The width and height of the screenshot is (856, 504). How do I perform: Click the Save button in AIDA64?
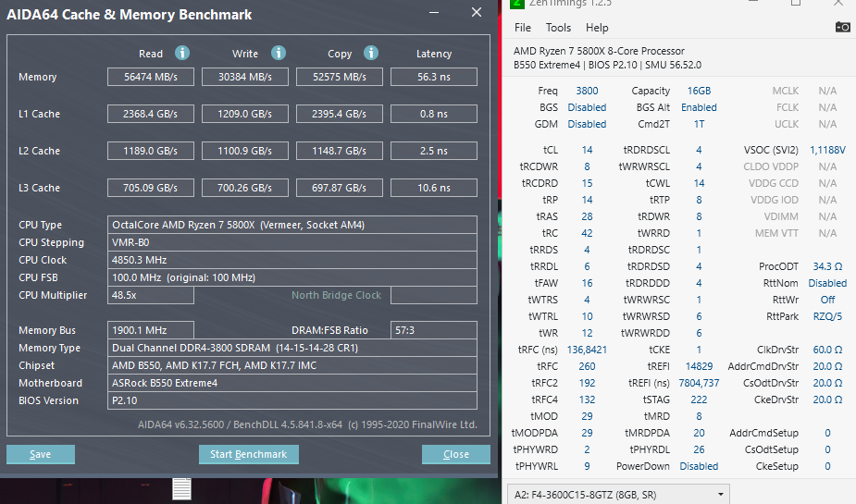coord(41,454)
